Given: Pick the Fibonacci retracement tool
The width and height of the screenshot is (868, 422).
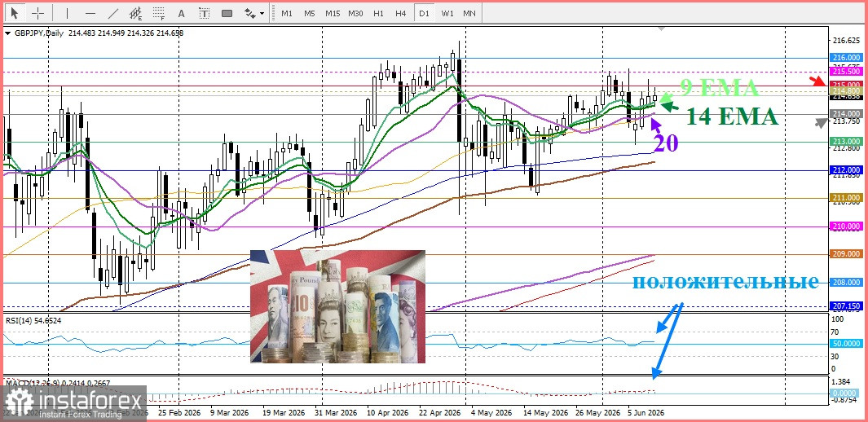Looking at the screenshot, I should tap(159, 13).
